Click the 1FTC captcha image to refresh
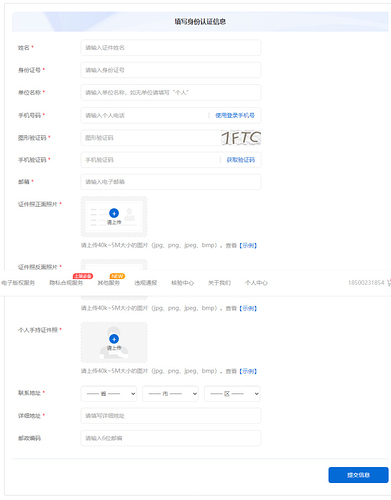Screen dimensions: 391x500 [241, 138]
